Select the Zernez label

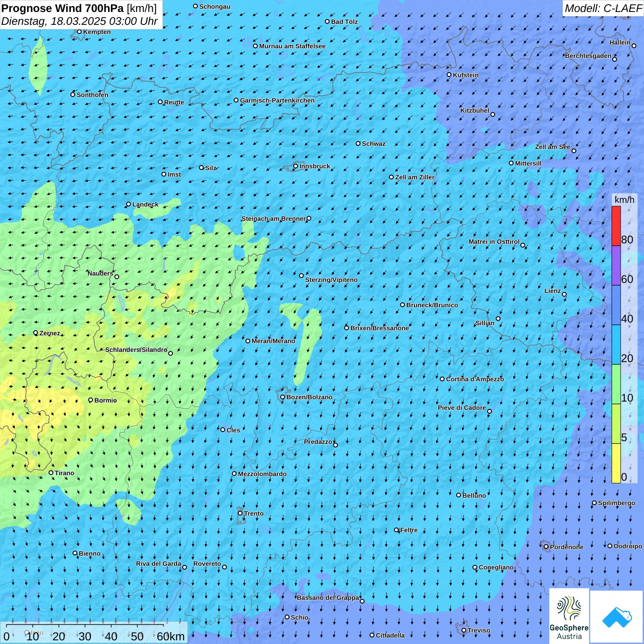tap(50, 333)
